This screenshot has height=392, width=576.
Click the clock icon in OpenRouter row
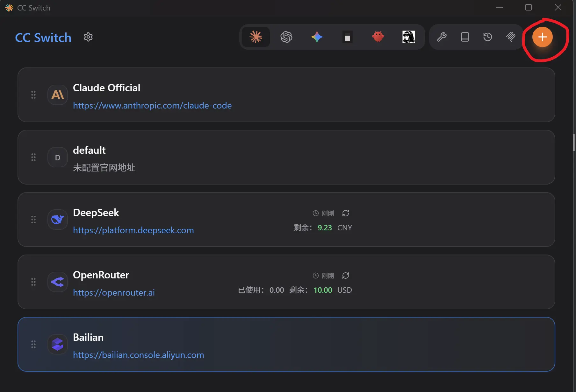pos(315,276)
